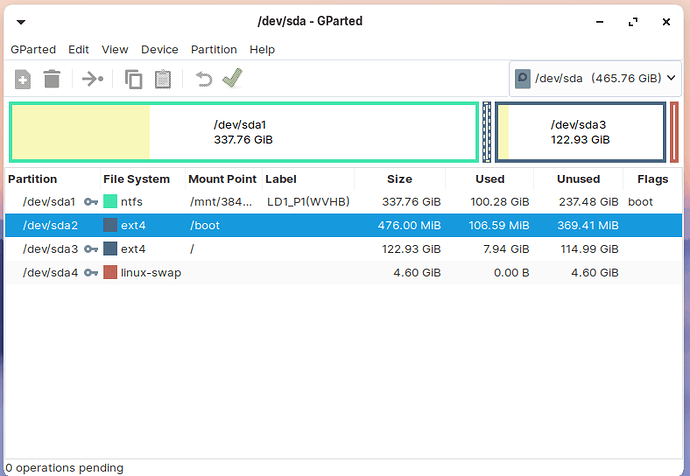
Task: Minimize the GParted window
Action: click(x=599, y=22)
